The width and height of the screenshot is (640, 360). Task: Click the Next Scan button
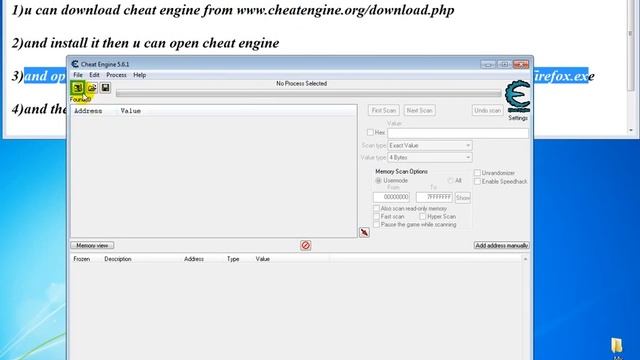(419, 111)
